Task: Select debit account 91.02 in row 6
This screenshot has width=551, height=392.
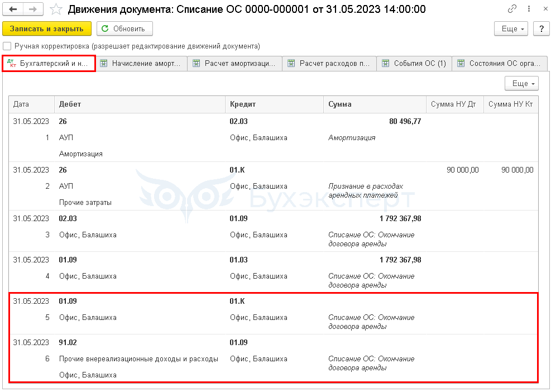Action: coord(68,343)
